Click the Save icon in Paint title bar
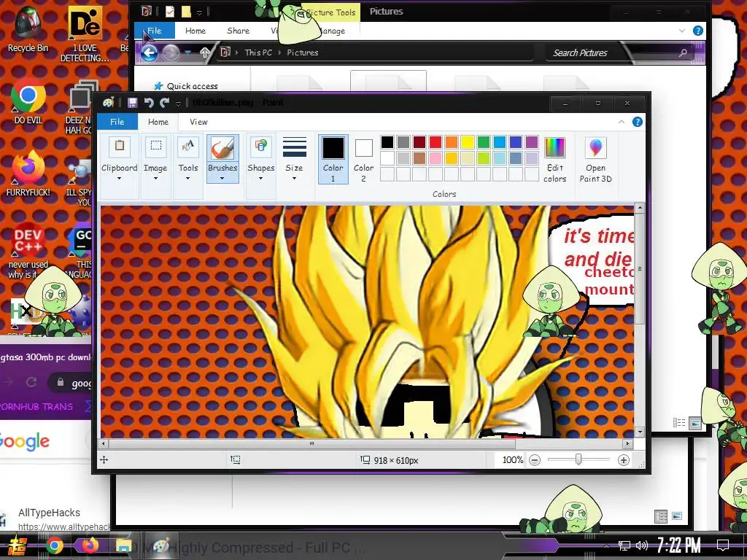747x560 pixels. pyautogui.click(x=133, y=102)
